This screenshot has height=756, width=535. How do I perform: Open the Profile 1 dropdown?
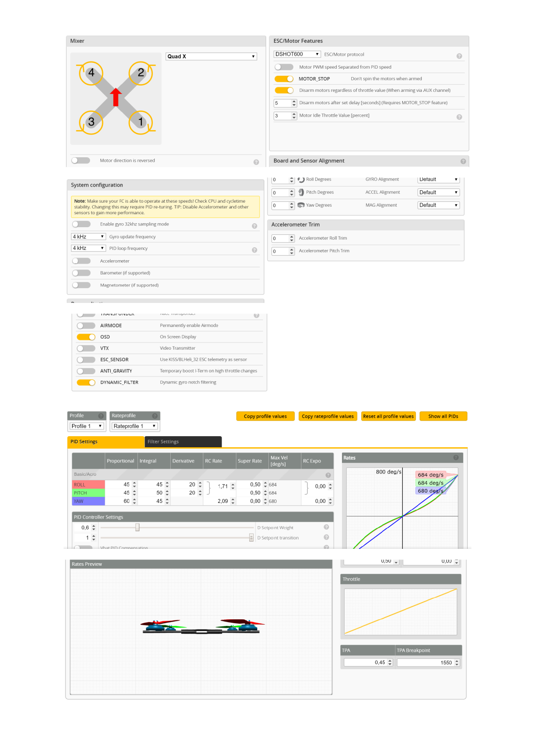(x=87, y=426)
